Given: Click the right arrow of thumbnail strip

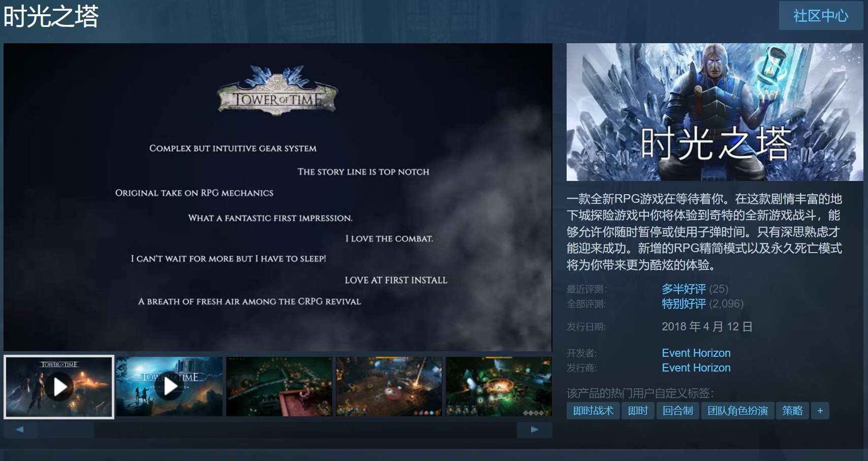Looking at the screenshot, I should [x=535, y=429].
